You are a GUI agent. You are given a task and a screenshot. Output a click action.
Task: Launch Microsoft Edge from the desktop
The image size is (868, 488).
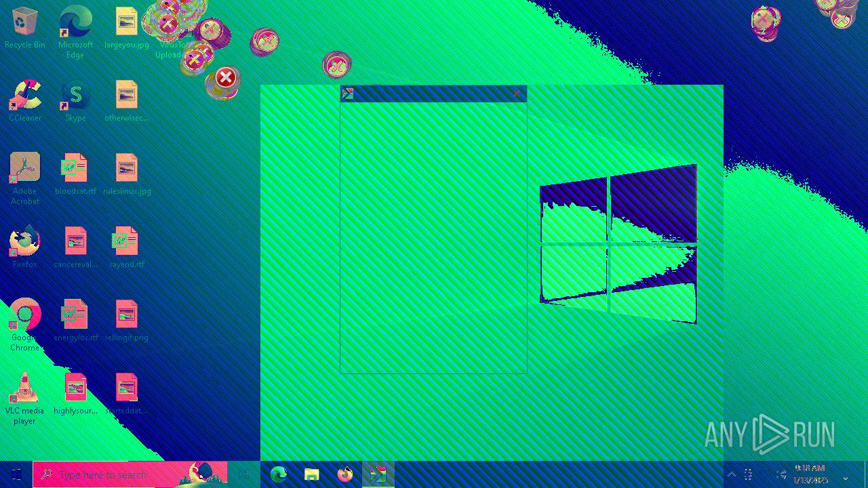click(x=75, y=32)
